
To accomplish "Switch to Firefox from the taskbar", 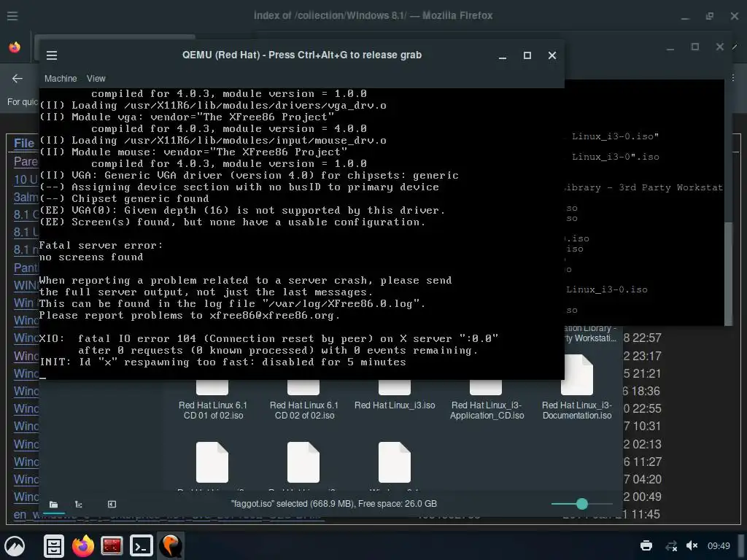I will tap(83, 545).
